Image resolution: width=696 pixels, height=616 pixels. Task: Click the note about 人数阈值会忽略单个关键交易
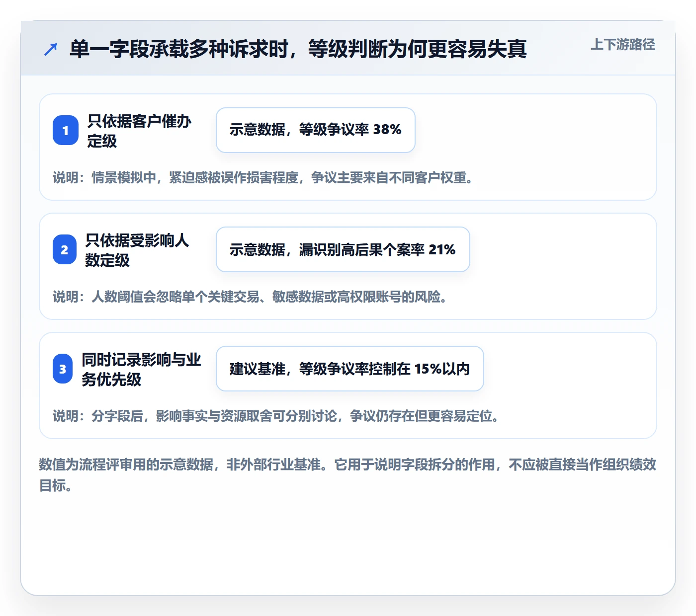250,297
